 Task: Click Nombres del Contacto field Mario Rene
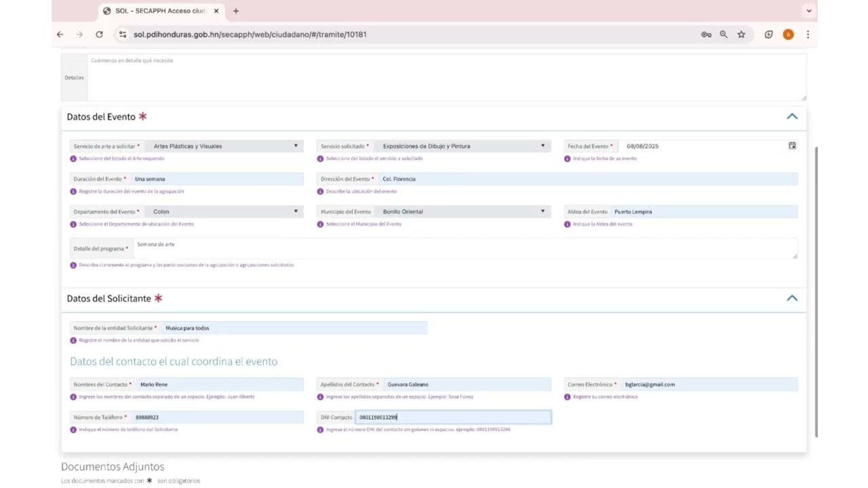[220, 384]
